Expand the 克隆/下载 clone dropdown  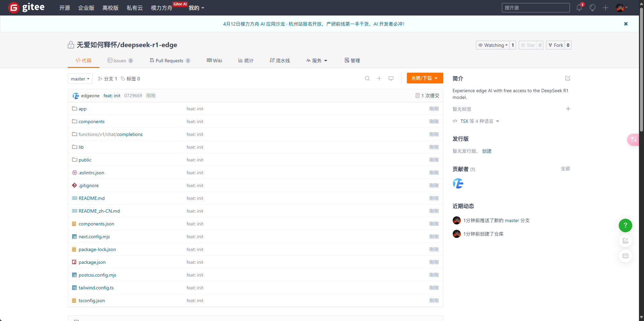click(425, 78)
